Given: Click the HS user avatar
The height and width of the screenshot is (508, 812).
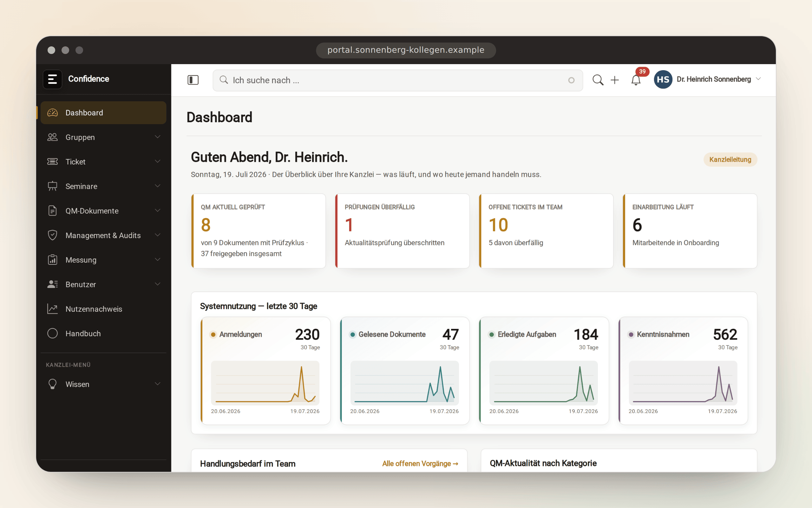Looking at the screenshot, I should pos(663,79).
